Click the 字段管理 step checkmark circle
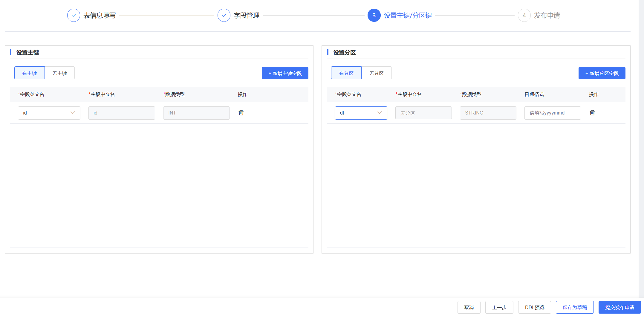 224,15
